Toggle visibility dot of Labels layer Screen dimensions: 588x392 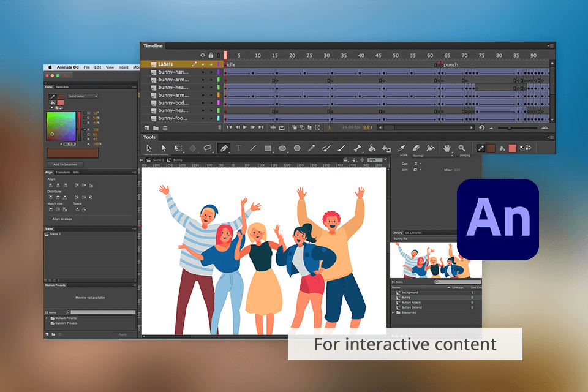tap(203, 64)
